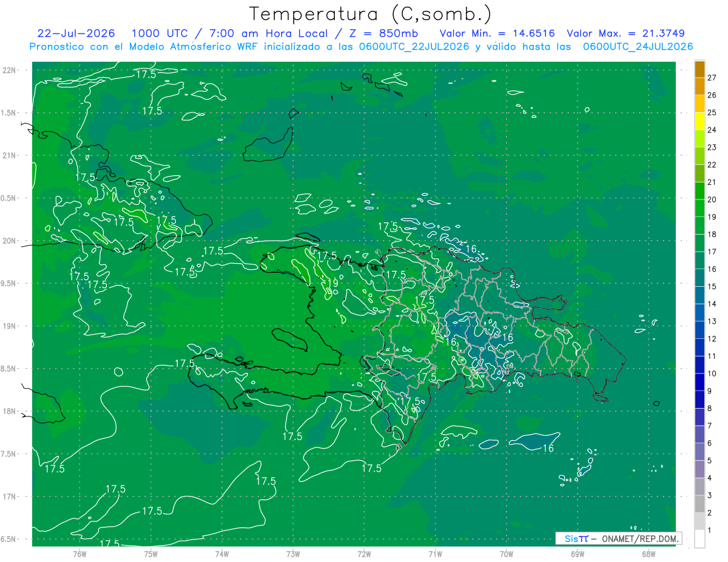The image size is (728, 562).
Task: Click the '74W' longitude axis label
Action: tap(222, 554)
